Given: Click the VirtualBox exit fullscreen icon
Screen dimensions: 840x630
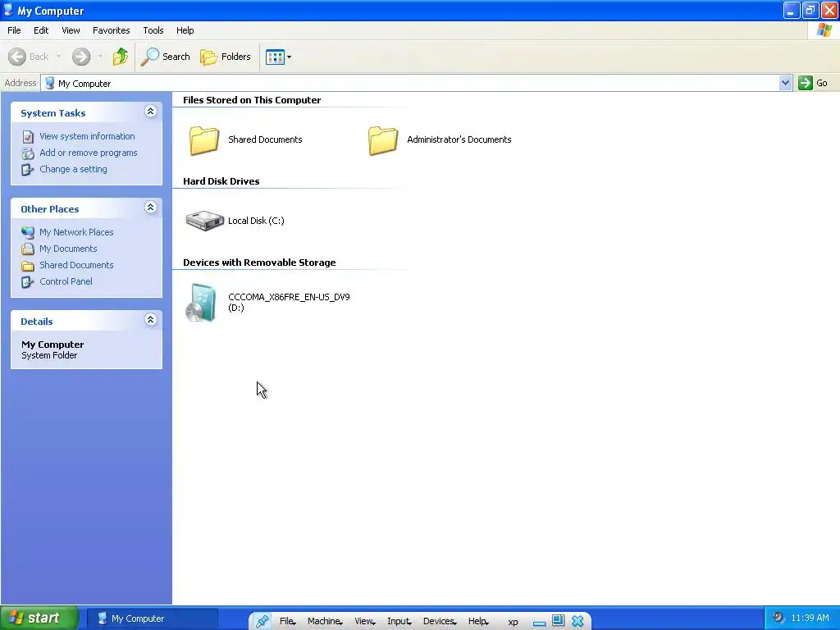Looking at the screenshot, I should tap(558, 620).
